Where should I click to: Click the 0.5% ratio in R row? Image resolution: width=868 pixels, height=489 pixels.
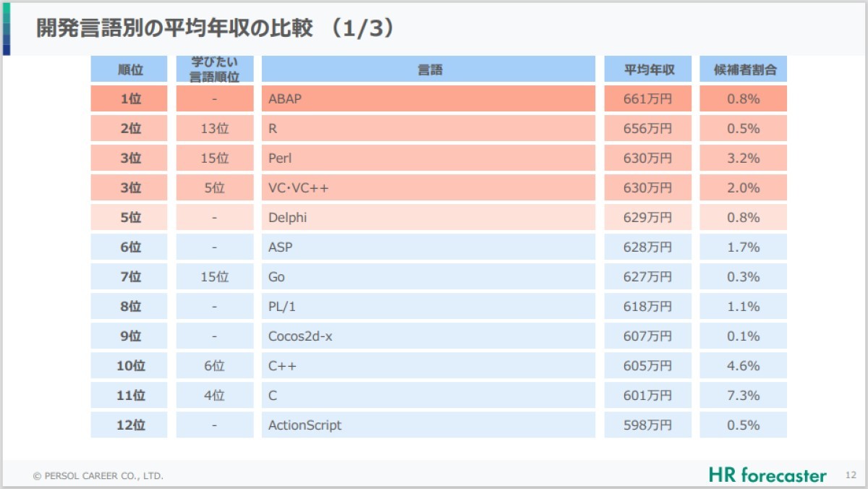744,128
